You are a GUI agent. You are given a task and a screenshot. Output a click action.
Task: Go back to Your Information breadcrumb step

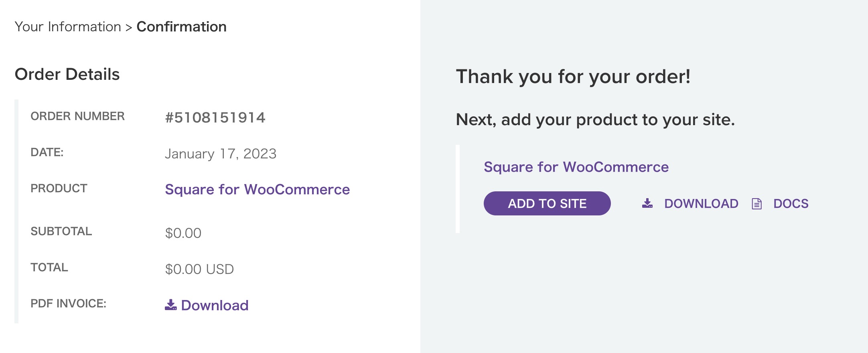click(x=68, y=26)
